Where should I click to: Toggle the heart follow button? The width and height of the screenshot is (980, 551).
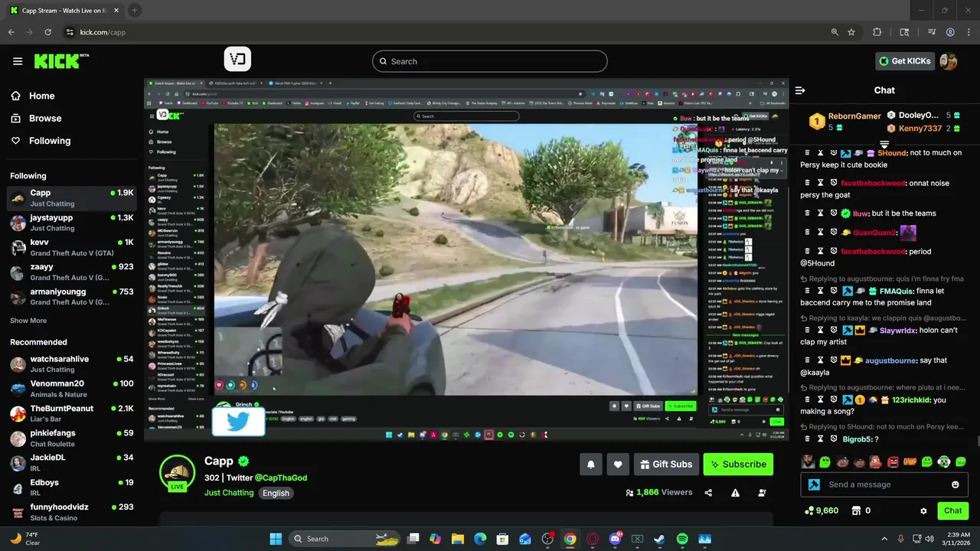click(618, 464)
